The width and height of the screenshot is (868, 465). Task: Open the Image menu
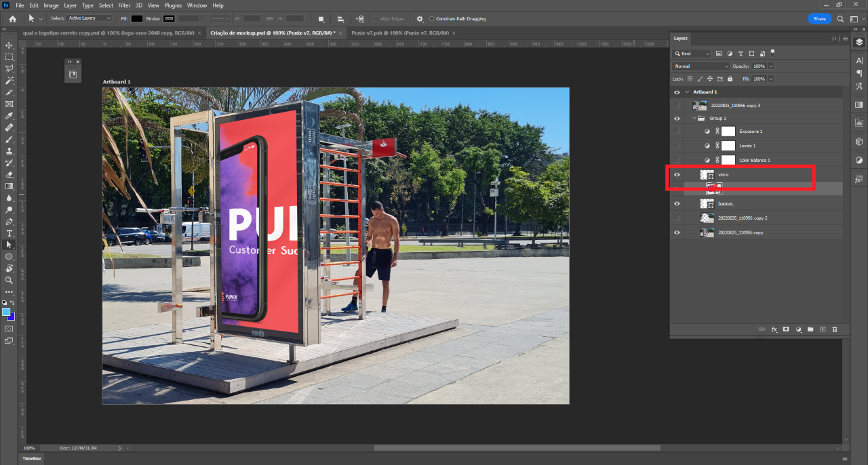[52, 5]
